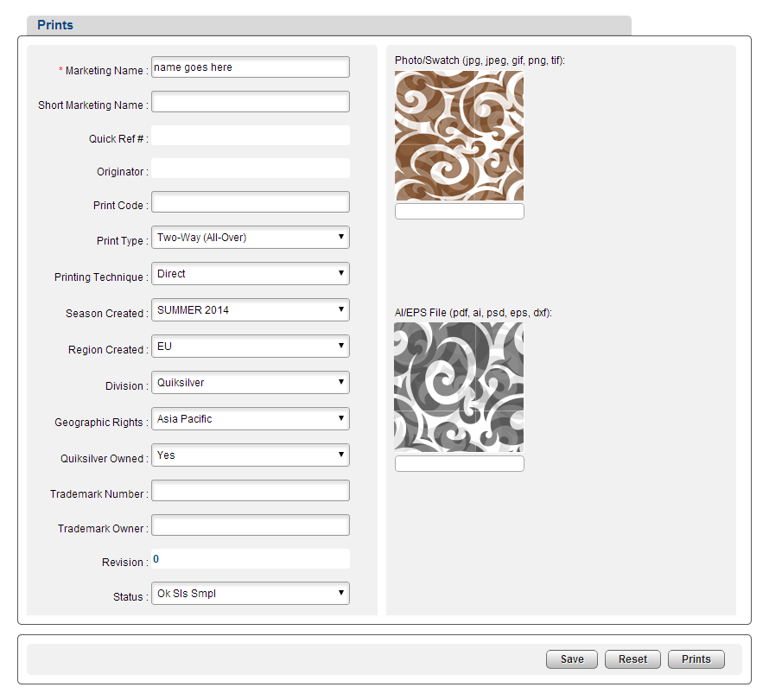The width and height of the screenshot is (769, 700).
Task: Click the Marketing Name input field
Action: click(x=250, y=67)
